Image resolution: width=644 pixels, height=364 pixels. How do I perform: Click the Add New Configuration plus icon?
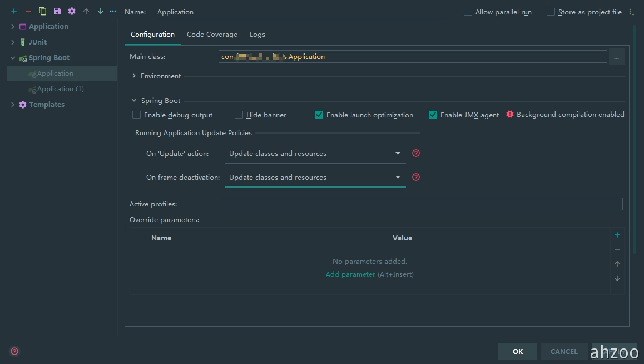tap(14, 11)
